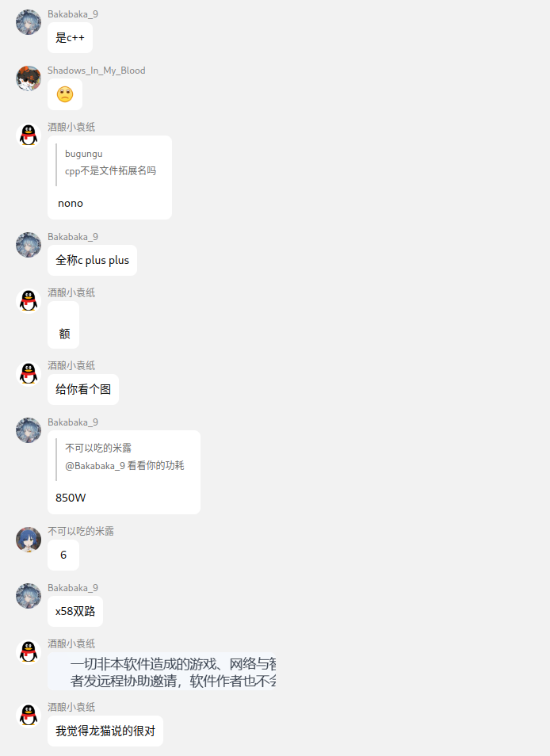Screen dimensions: 550x756
Task: Click Bakabaka_9's avatar beside 'x58双路'
Action: (x=29, y=596)
